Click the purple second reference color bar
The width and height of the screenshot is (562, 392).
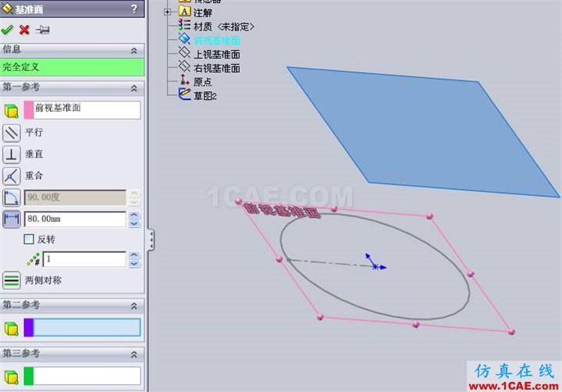29,327
